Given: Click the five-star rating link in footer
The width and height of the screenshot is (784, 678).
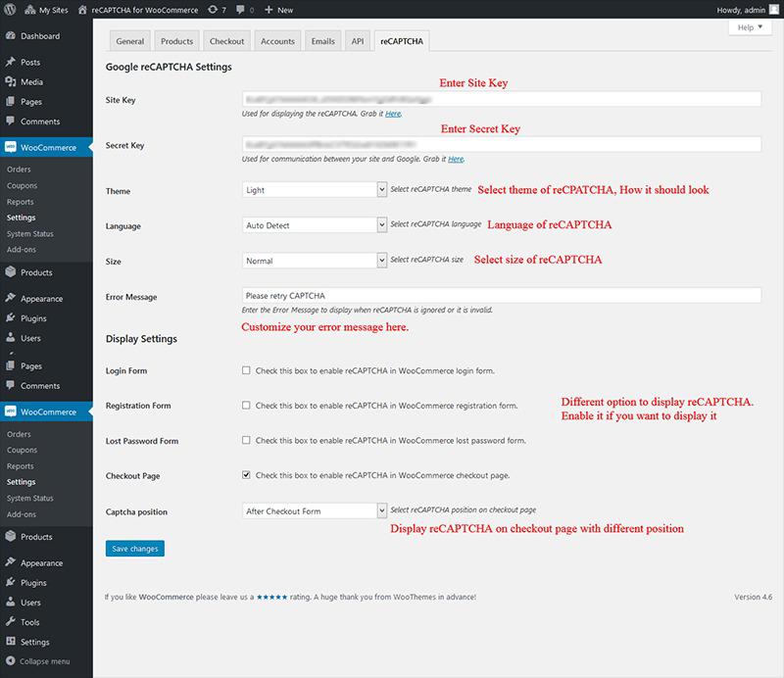Looking at the screenshot, I should click(271, 596).
